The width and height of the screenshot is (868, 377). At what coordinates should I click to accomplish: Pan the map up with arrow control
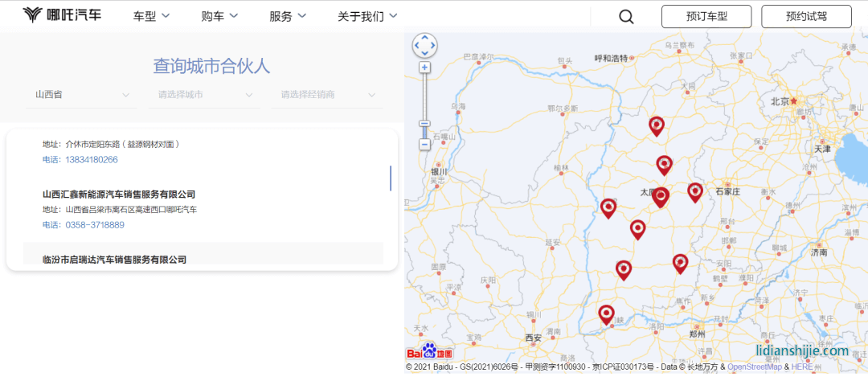click(424, 38)
